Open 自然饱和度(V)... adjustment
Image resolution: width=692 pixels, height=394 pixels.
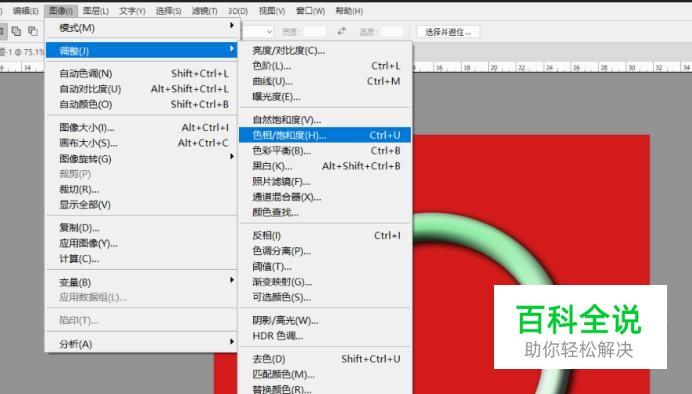pyautogui.click(x=325, y=120)
